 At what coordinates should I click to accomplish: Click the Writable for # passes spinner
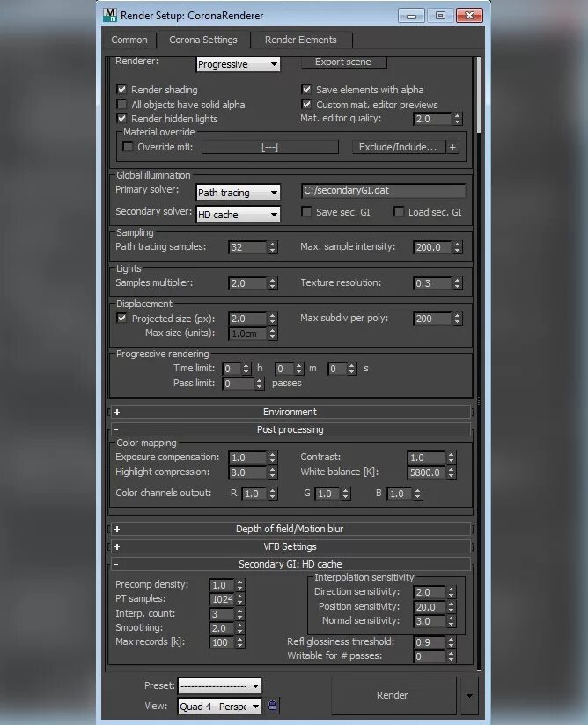pos(451,656)
